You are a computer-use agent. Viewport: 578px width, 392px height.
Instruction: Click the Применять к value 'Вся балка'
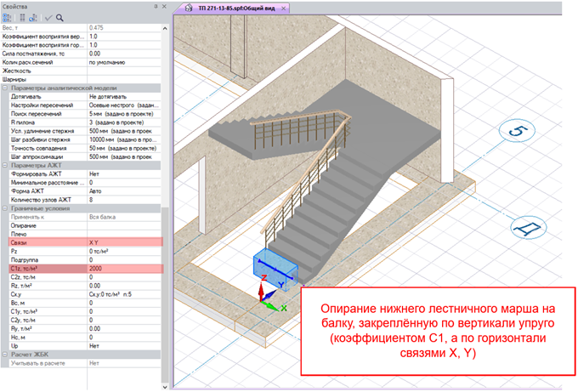point(124,217)
